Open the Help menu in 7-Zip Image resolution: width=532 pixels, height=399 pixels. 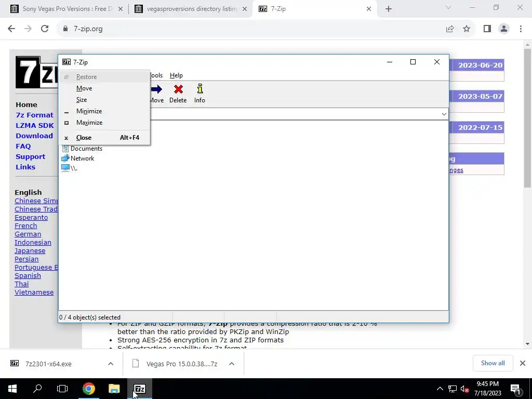[x=176, y=75]
